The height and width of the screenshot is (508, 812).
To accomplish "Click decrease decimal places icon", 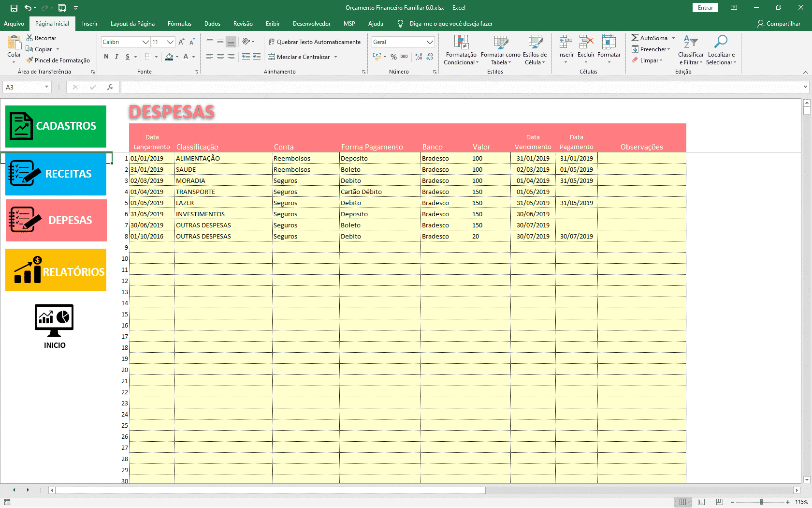I will (430, 57).
